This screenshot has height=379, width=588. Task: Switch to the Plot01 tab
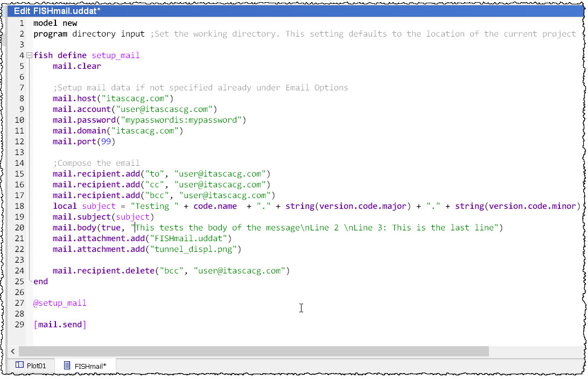pyautogui.click(x=31, y=366)
